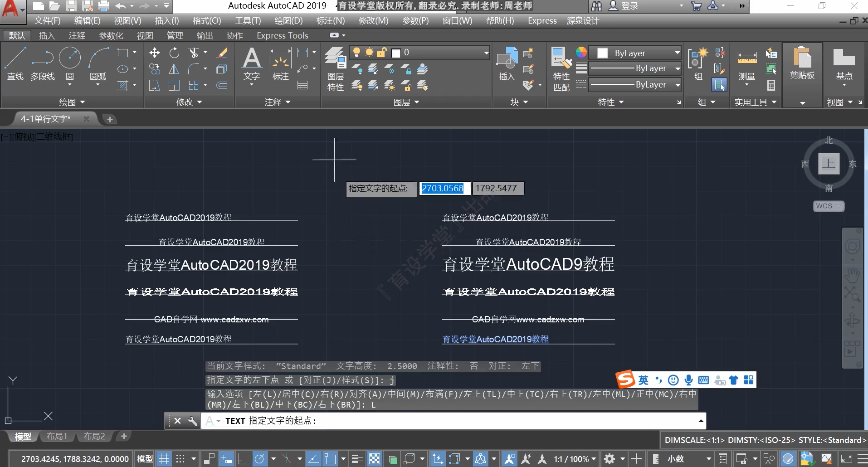This screenshot has width=868, height=467.
Task: Click the Text (文字) annotation tool
Action: (252, 63)
